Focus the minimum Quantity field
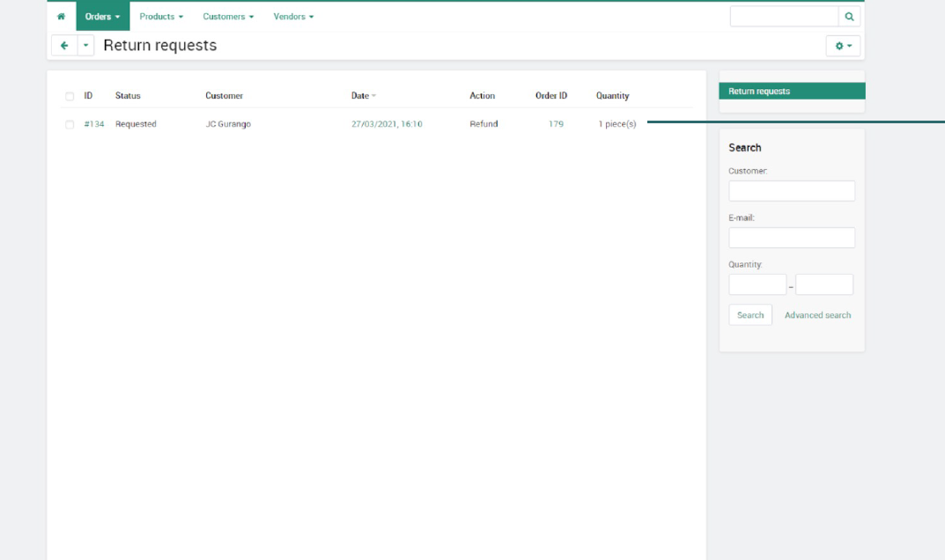Screen dimensions: 945x560 757,284
